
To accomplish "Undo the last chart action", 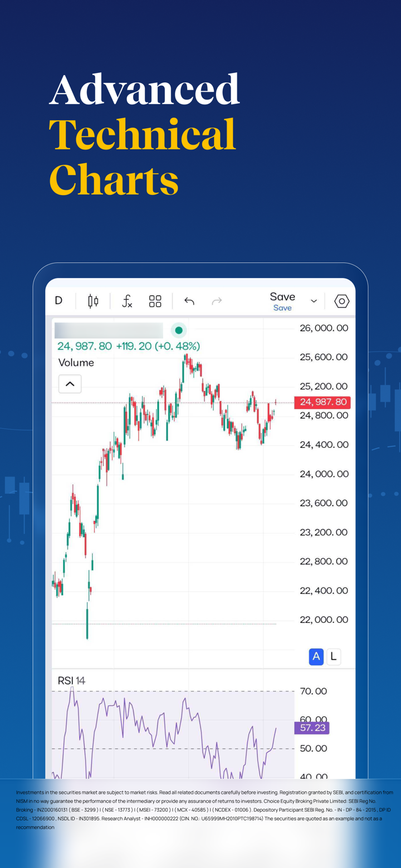I will point(189,301).
